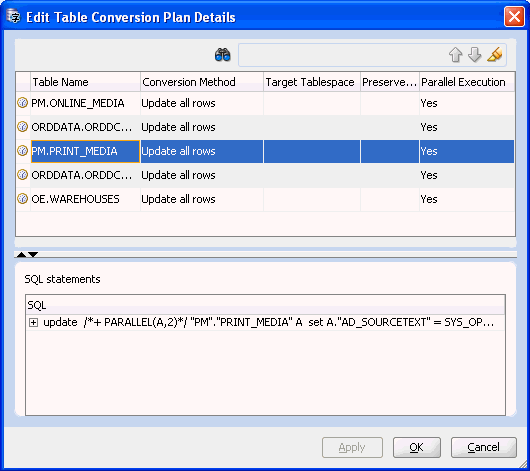Jump to previous match with up arrow
The image size is (530, 471).
pyautogui.click(x=455, y=54)
